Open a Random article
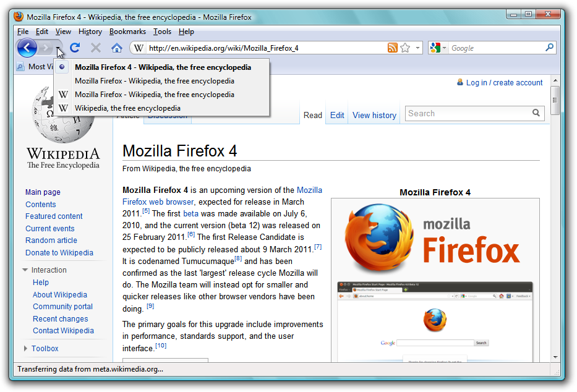The height and width of the screenshot is (392, 577). pyautogui.click(x=51, y=240)
